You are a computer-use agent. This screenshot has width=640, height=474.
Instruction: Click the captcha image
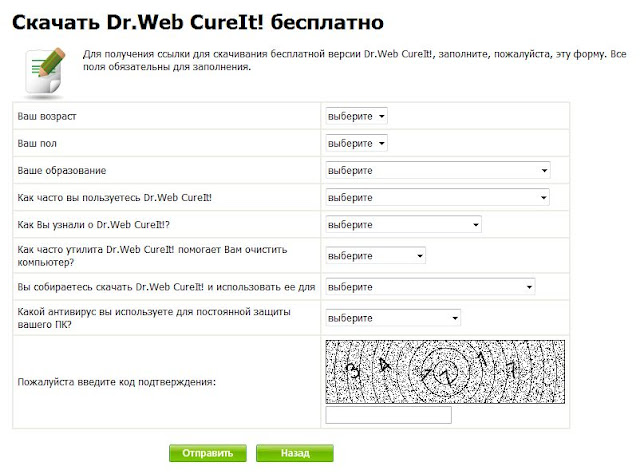pyautogui.click(x=445, y=370)
